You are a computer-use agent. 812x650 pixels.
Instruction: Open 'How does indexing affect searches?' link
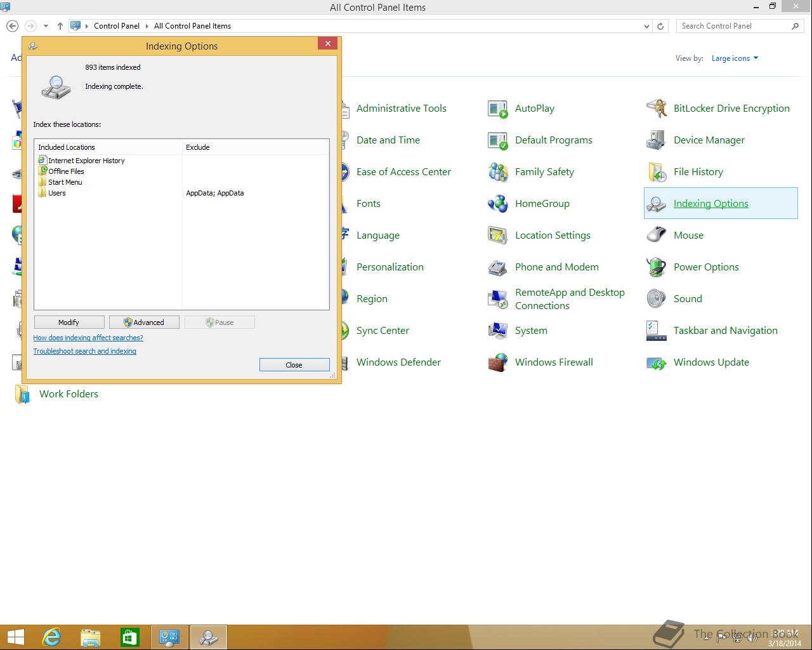pos(88,338)
